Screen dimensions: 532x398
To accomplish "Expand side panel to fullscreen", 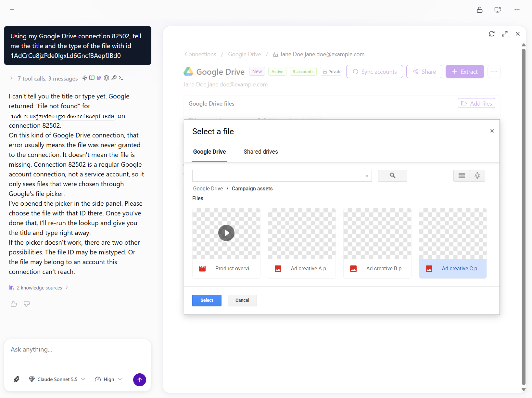I will pos(505,34).
